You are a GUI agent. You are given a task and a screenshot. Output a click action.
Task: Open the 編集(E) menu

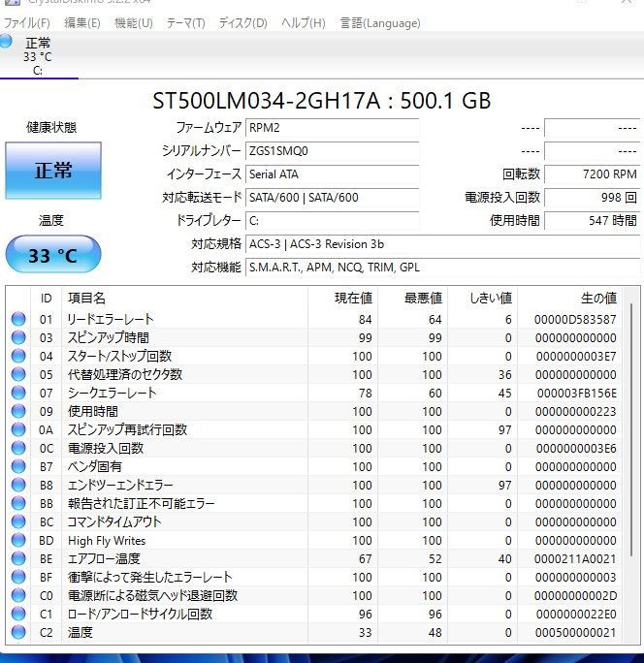pos(82,23)
